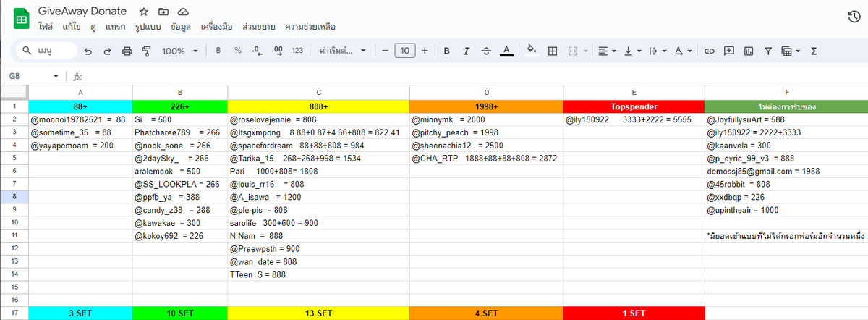Decrease font size with minus button

click(386, 51)
